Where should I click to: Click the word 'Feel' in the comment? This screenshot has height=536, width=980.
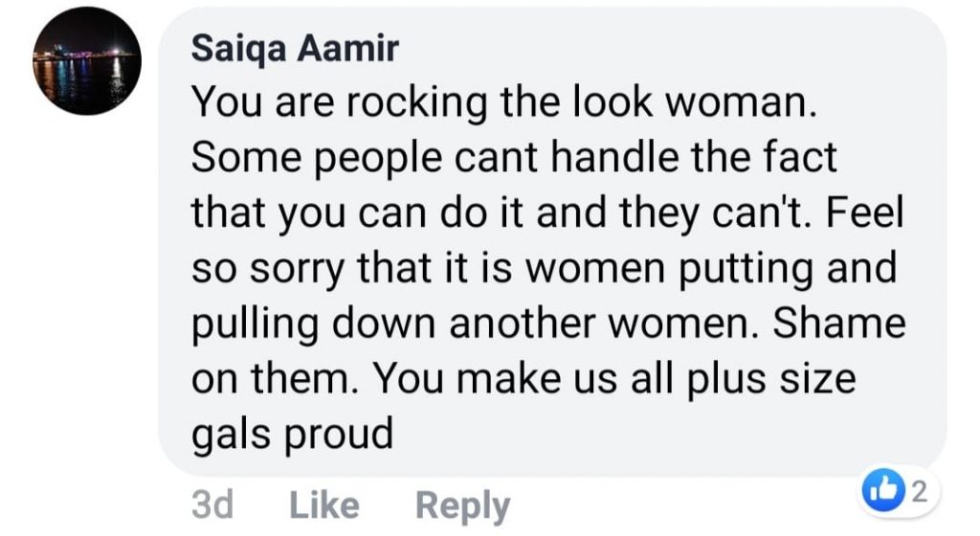[865, 212]
